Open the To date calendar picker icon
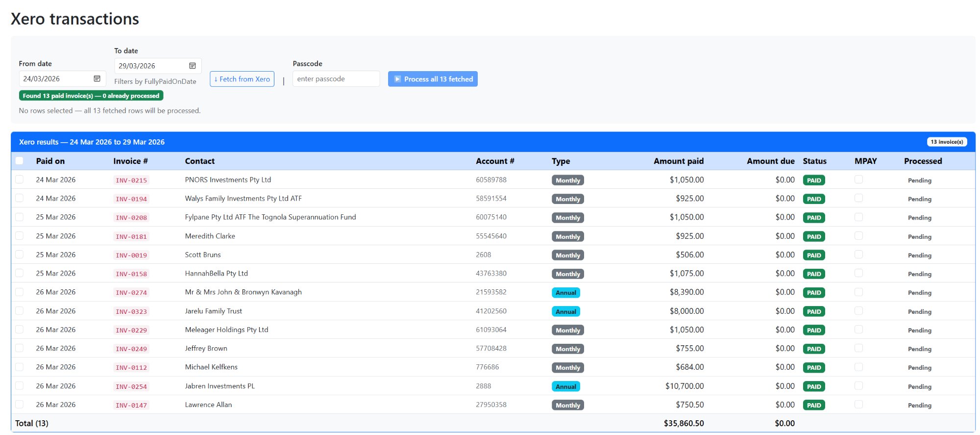The image size is (980, 435). [193, 66]
